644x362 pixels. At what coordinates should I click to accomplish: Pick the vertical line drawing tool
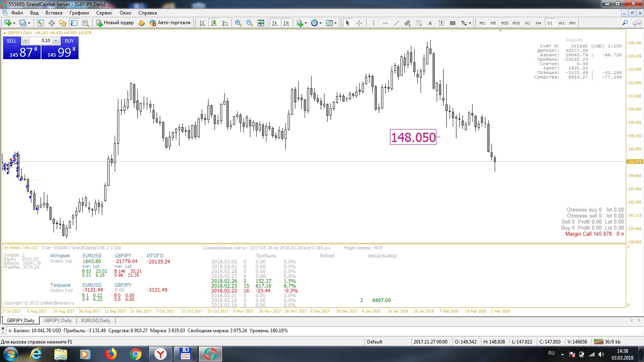tap(374, 23)
